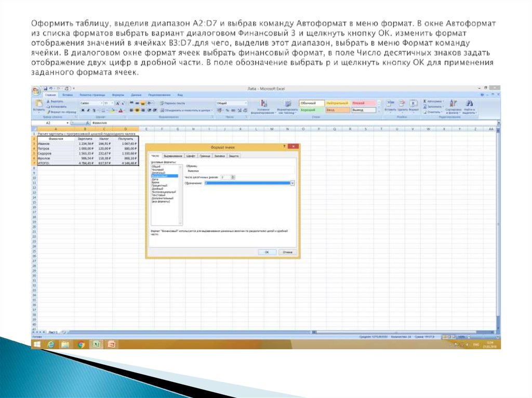Apply italic formatting in Font group
Image resolution: width=532 pixels, height=398 pixels.
point(88,110)
